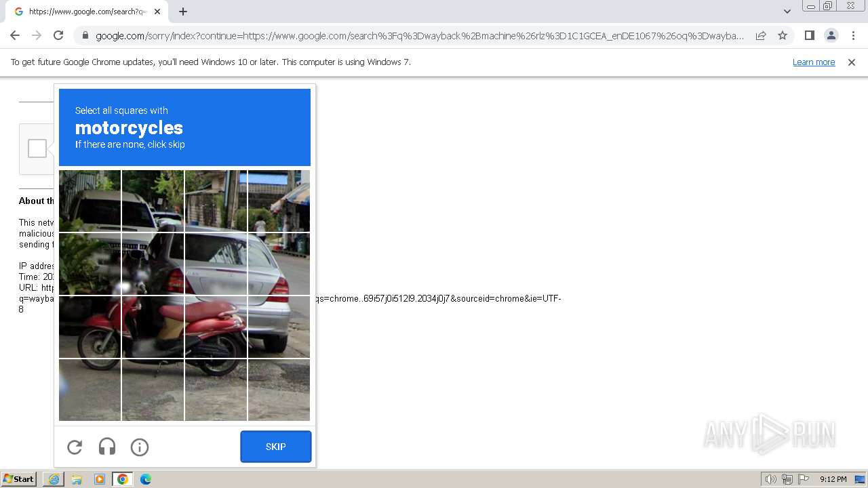This screenshot has height=488, width=868.
Task: Select the tile with blue awning and pedestrians
Action: click(279, 201)
